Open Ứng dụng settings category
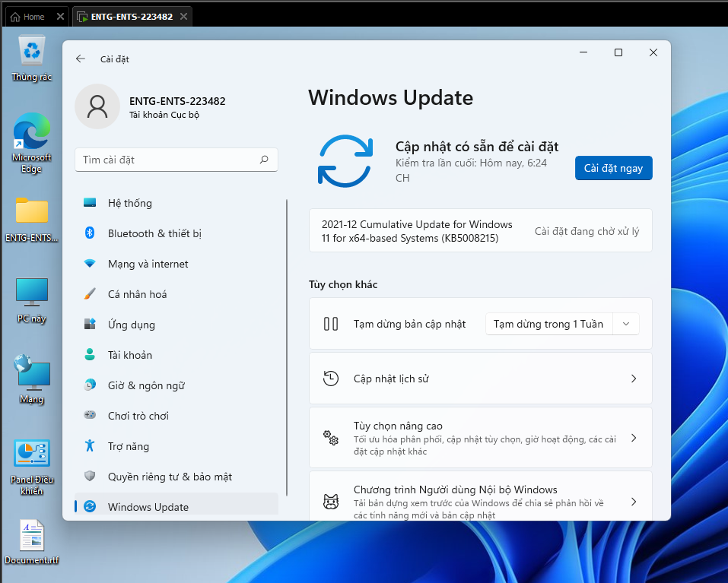 [176, 325]
